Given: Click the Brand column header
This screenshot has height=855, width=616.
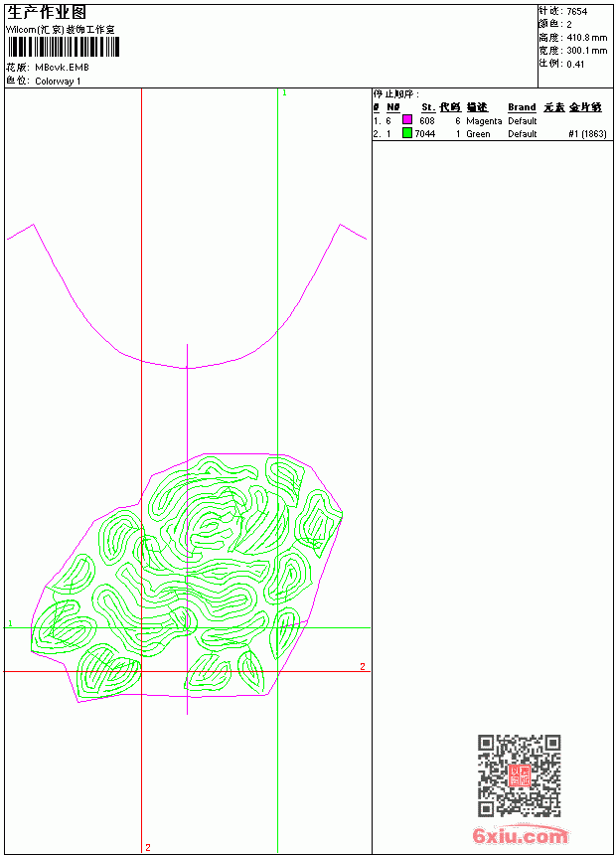Looking at the screenshot, I should point(522,107).
